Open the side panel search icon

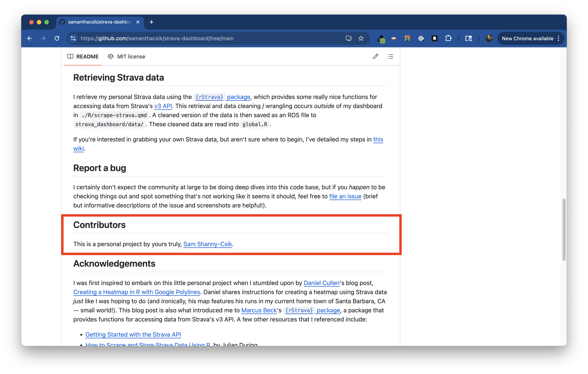(x=468, y=38)
